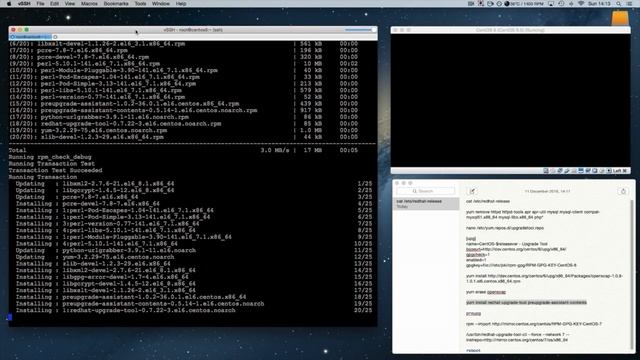The height and width of the screenshot is (360, 640).
Task: Click 'yum erase openscap' line in note
Action: [x=486, y=292]
